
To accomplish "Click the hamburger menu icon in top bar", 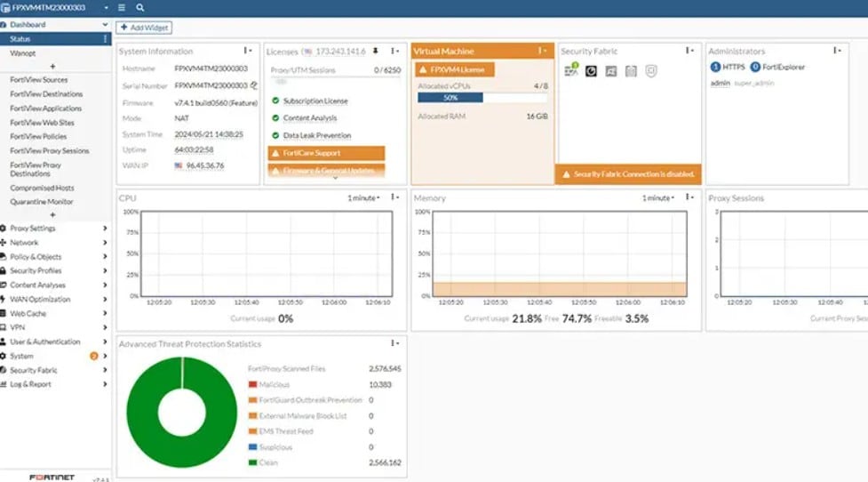I will coord(122,8).
